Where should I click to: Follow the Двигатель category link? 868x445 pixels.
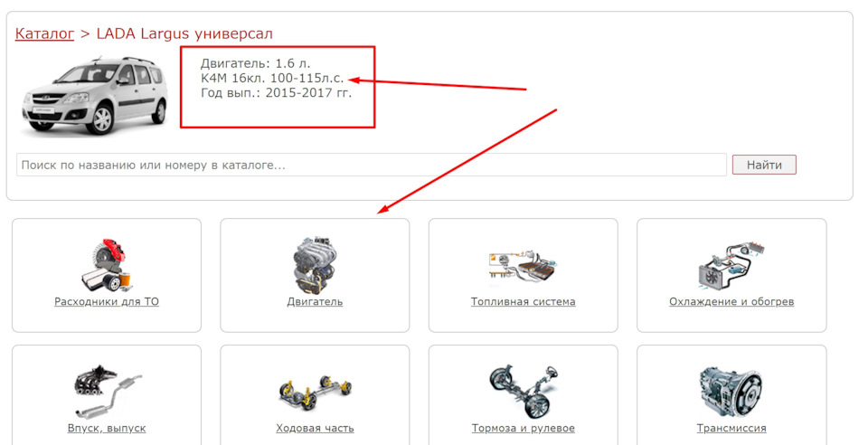pyautogui.click(x=315, y=302)
